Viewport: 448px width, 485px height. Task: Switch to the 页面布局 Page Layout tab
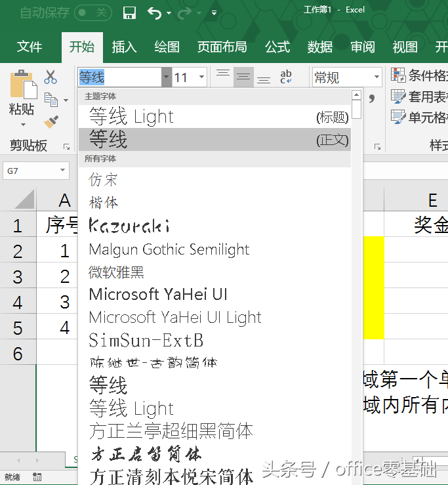222,47
